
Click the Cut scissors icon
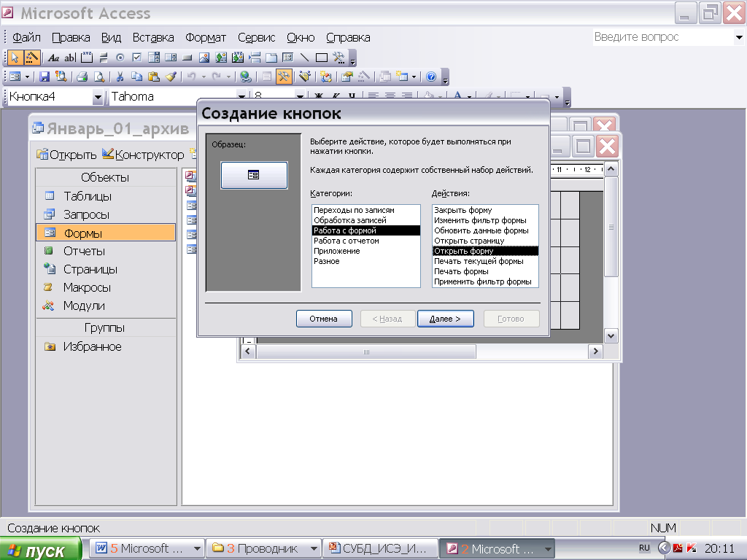click(x=120, y=77)
